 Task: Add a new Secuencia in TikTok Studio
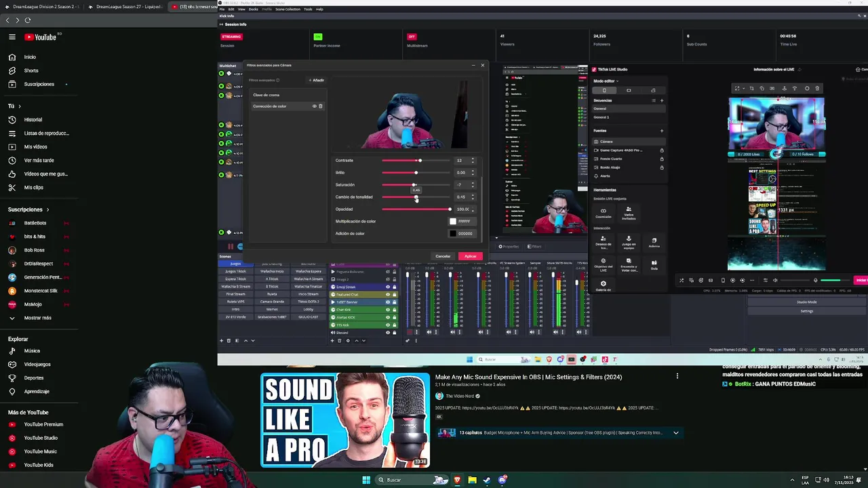(662, 100)
